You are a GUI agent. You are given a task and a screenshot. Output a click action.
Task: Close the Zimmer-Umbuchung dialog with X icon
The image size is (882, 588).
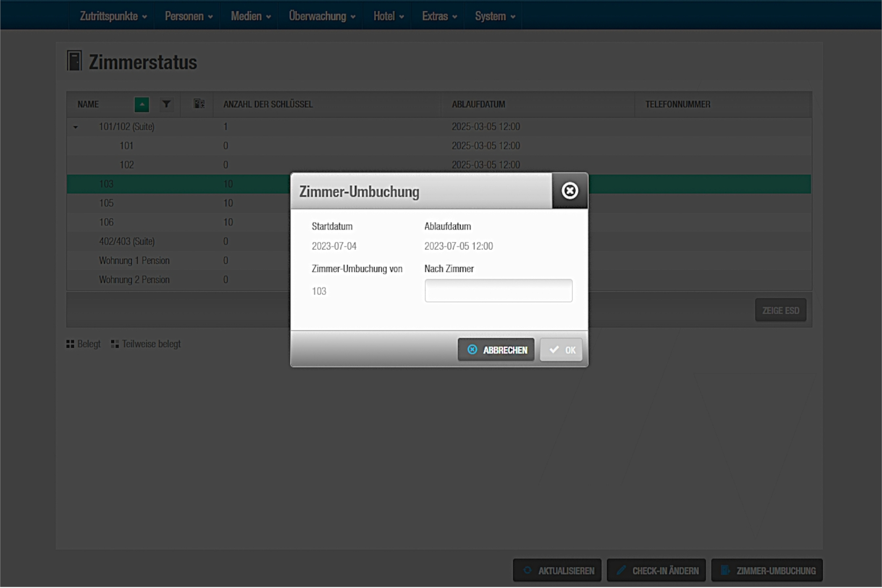[569, 191]
